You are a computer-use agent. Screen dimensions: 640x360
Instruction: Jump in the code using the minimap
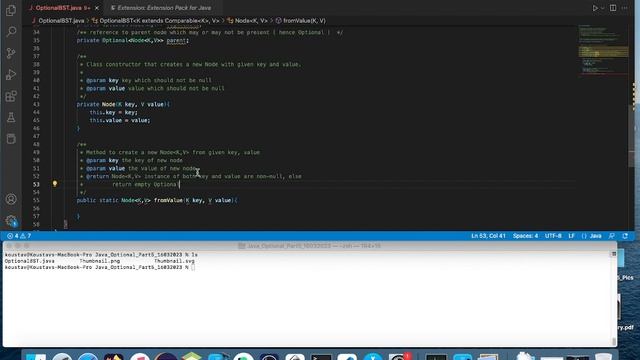tap(603, 51)
